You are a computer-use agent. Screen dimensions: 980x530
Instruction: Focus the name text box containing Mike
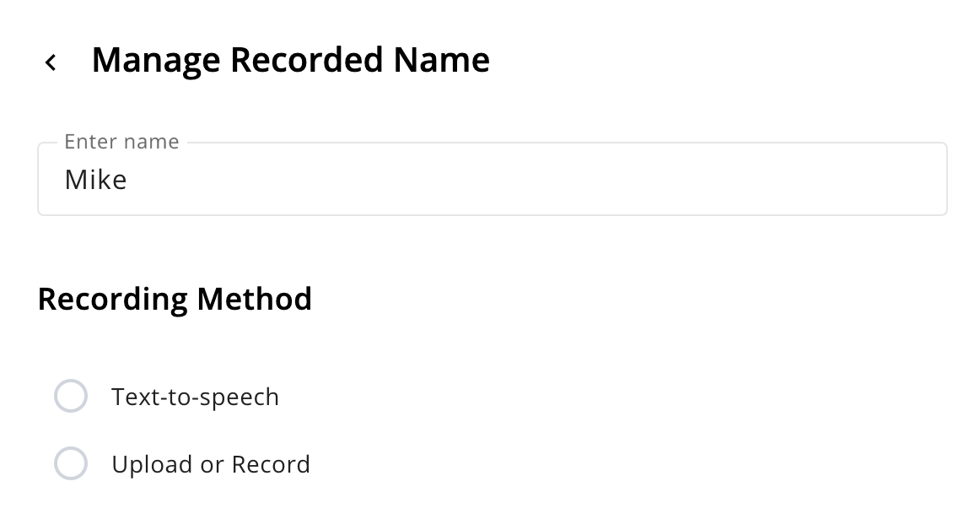(493, 179)
